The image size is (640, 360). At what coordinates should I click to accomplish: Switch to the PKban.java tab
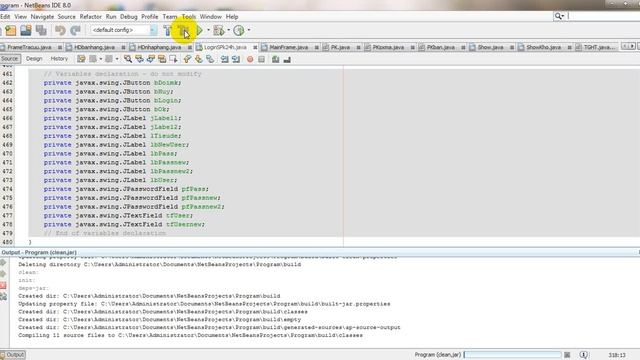coord(441,47)
